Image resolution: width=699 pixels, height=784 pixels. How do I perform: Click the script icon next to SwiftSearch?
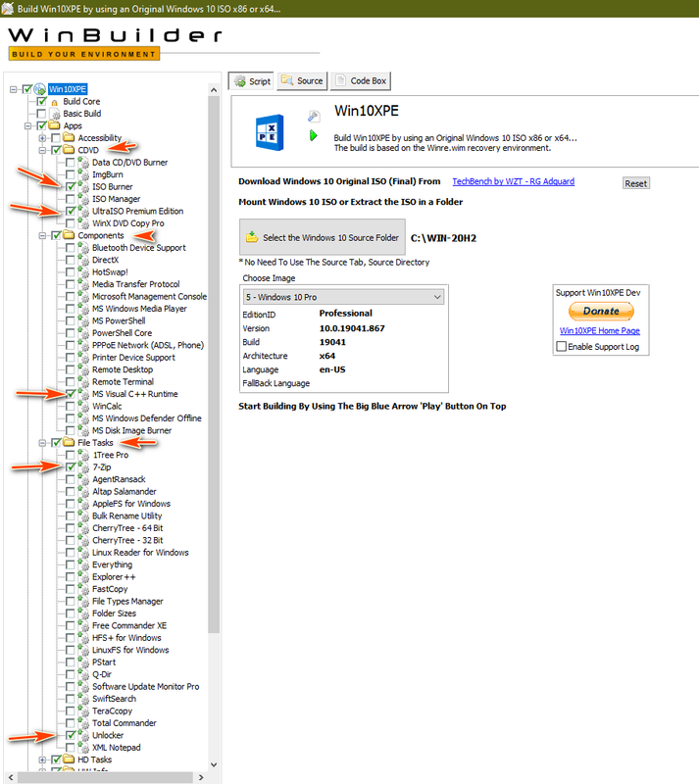83,699
